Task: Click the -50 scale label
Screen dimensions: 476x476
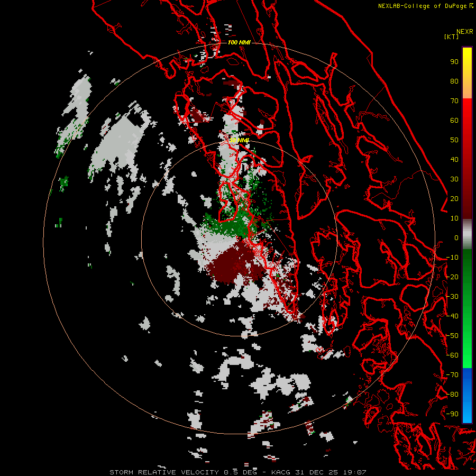Action: pos(452,336)
